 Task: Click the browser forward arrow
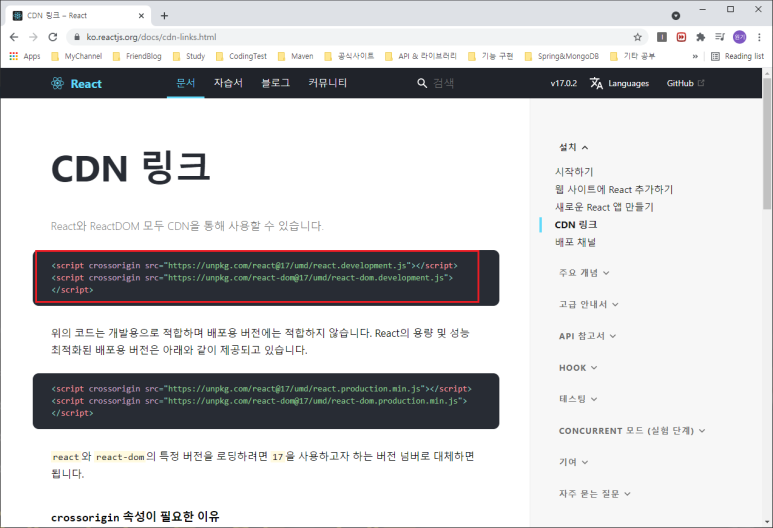pos(33,37)
